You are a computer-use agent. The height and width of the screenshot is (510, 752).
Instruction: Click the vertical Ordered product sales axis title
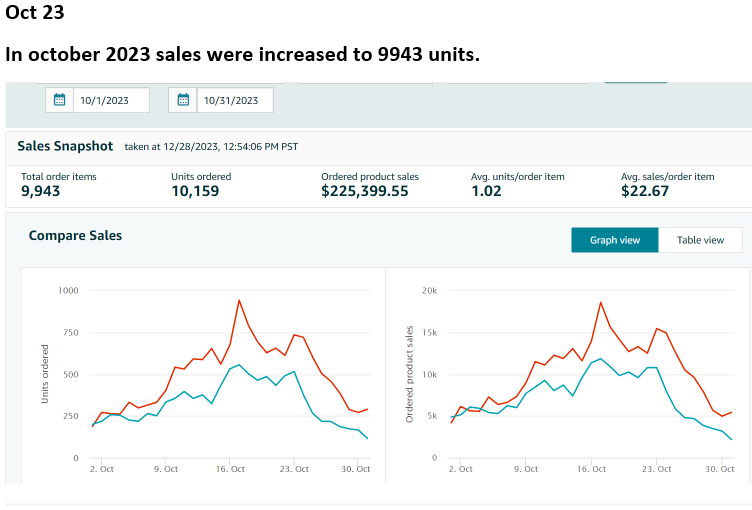coord(410,374)
